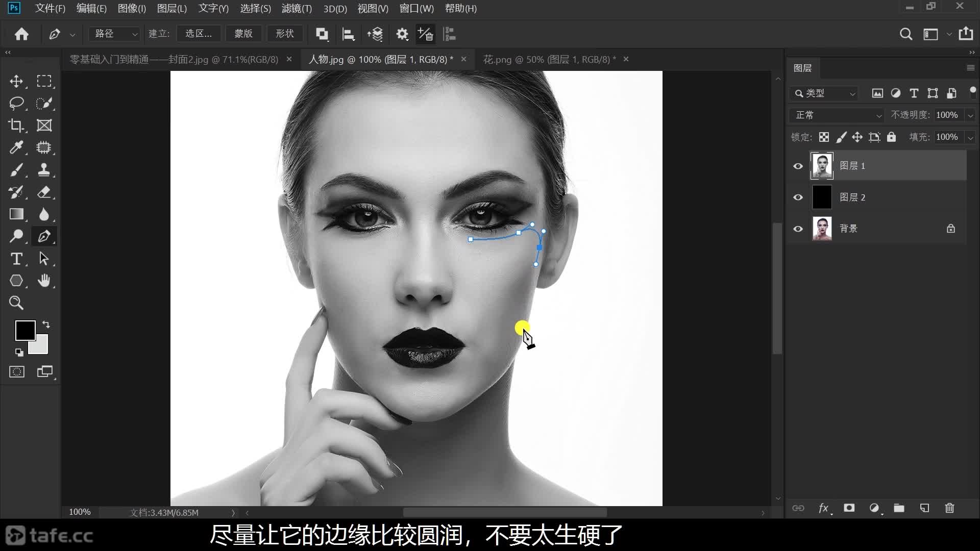Select the Horizontal Type tool
980x551 pixels.
[16, 259]
